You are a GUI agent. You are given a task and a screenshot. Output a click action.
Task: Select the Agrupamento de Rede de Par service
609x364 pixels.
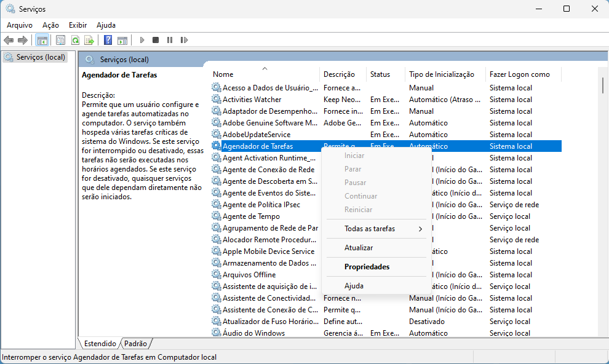pyautogui.click(x=270, y=228)
